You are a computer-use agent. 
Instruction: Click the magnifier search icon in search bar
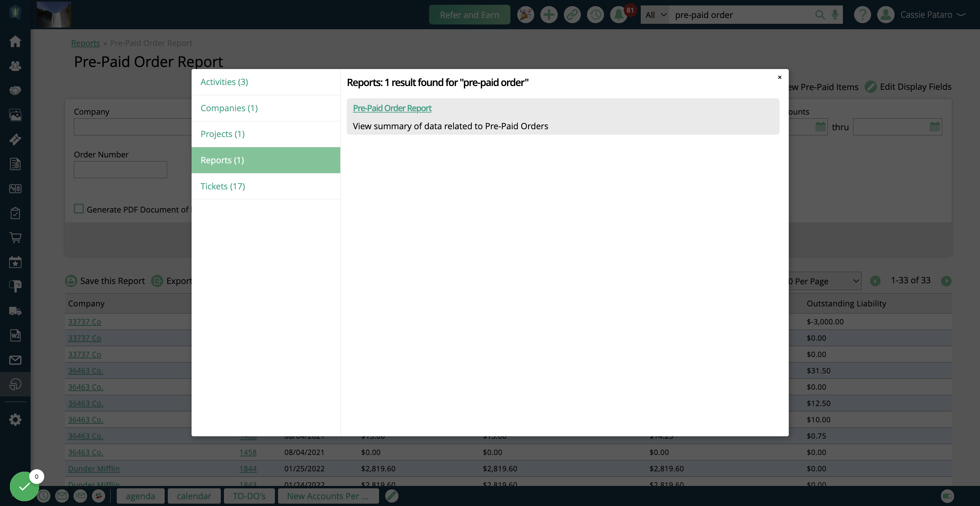[x=820, y=15]
